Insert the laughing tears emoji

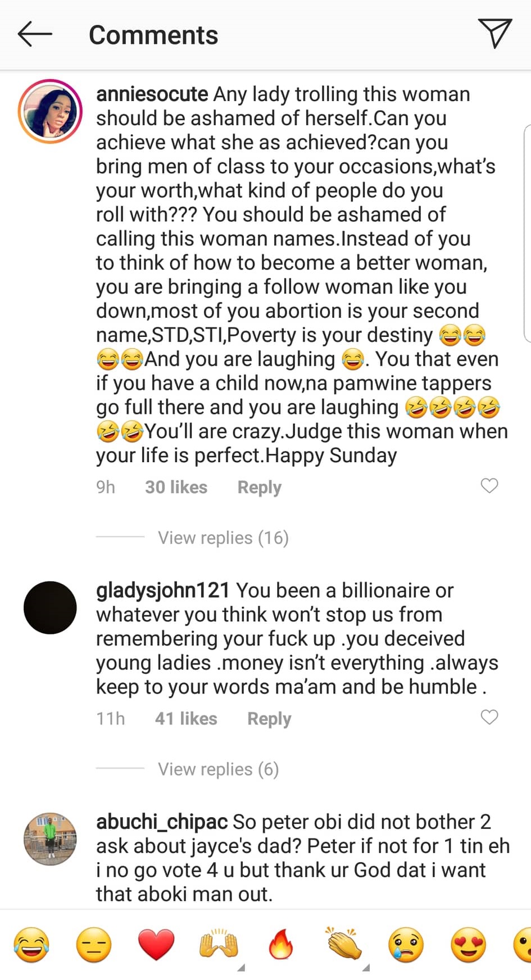click(31, 945)
